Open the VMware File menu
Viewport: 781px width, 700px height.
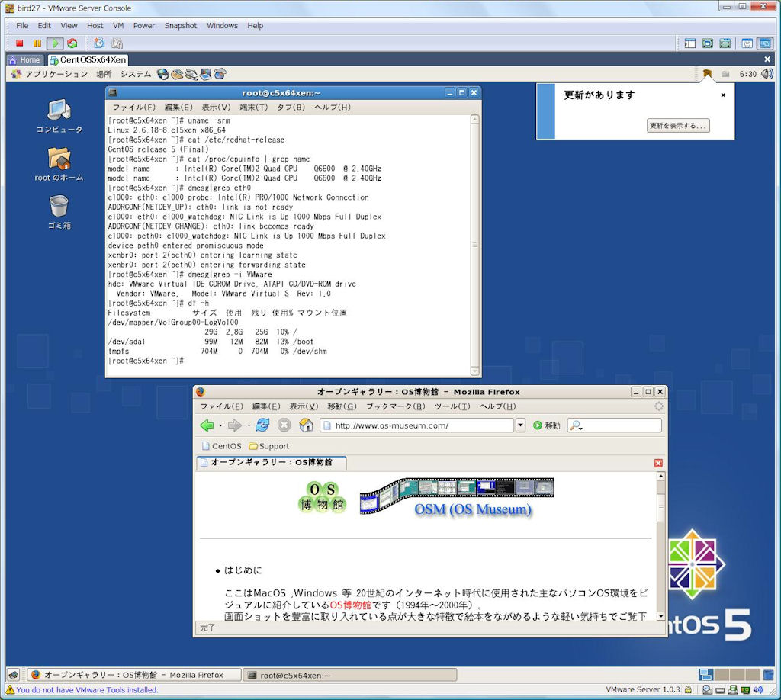pyautogui.click(x=22, y=25)
